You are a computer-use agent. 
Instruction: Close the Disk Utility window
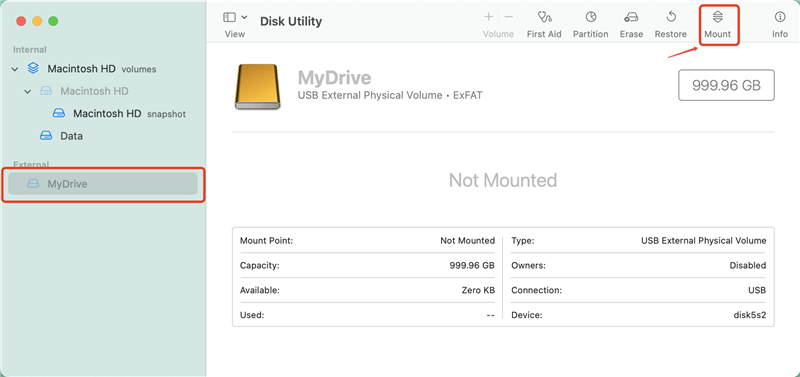pyautogui.click(x=21, y=21)
